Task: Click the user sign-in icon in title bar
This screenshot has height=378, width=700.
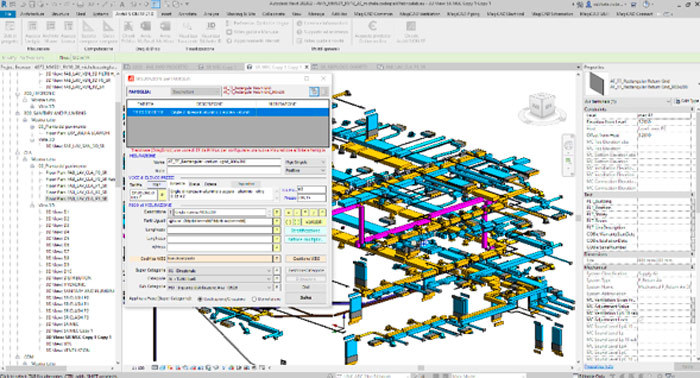Action: pos(589,4)
